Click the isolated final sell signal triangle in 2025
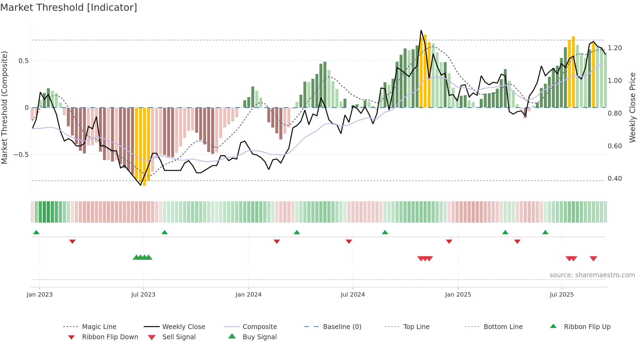The width and height of the screenshot is (644, 362). pos(594,258)
